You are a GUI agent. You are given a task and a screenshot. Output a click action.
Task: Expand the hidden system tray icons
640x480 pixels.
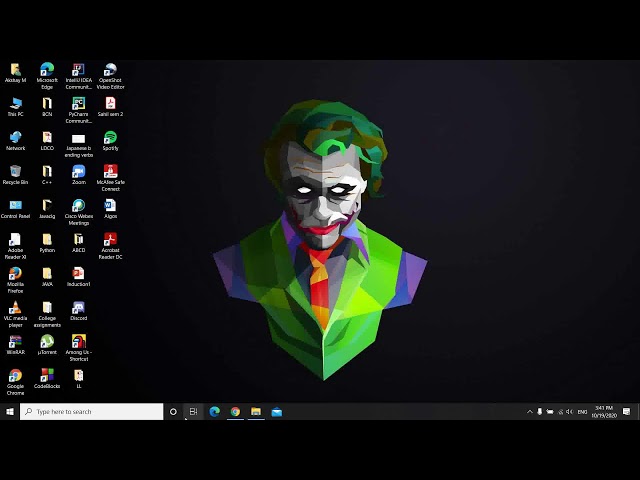coord(529,411)
